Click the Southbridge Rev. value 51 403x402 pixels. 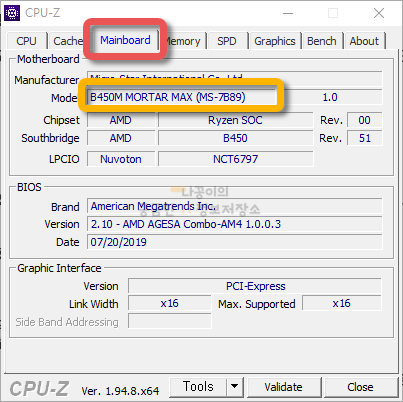click(x=364, y=138)
